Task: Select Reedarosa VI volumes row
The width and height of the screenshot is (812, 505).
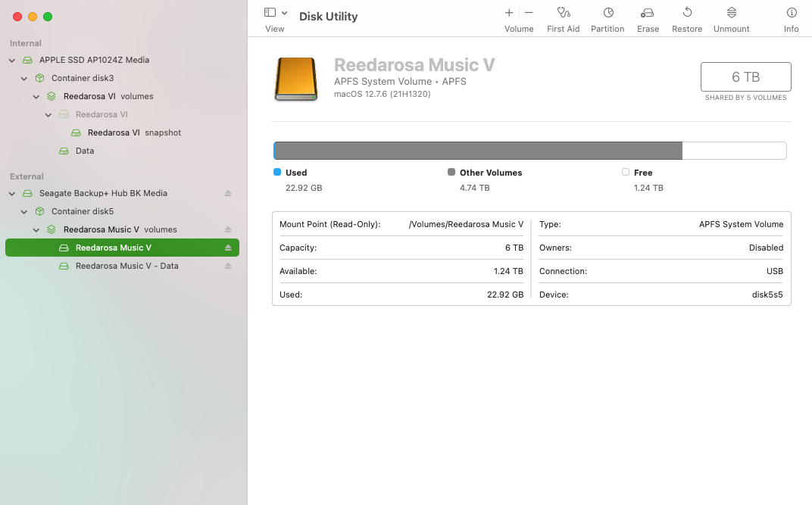Action: click(x=122, y=96)
